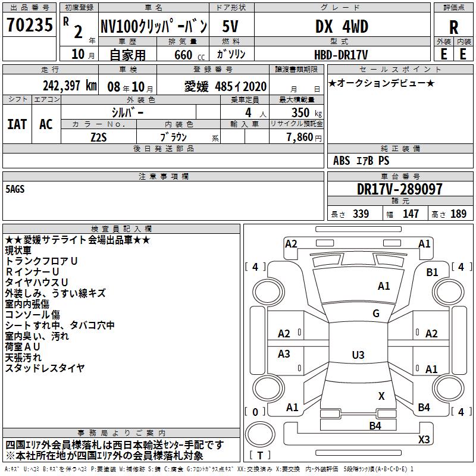Click the U3 dent mark on car diagram
This screenshot has height=476, width=476.
tap(358, 355)
